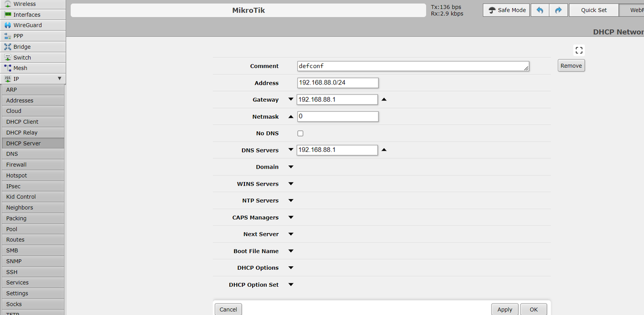Open Routes menu item
Image resolution: width=644 pixels, height=315 pixels.
[x=33, y=240]
